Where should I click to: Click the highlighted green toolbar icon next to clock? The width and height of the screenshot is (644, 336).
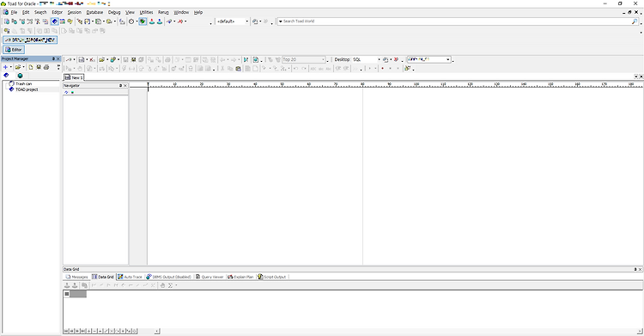coord(143,21)
